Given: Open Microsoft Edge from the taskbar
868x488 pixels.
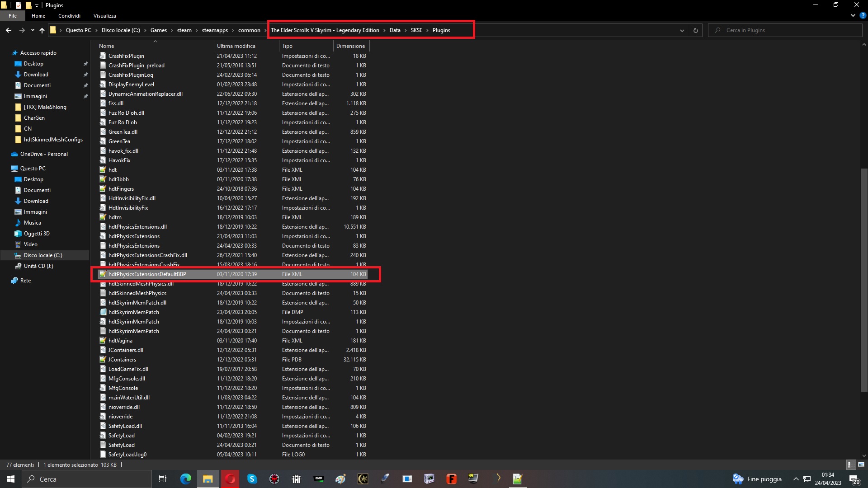Looking at the screenshot, I should pos(185,479).
